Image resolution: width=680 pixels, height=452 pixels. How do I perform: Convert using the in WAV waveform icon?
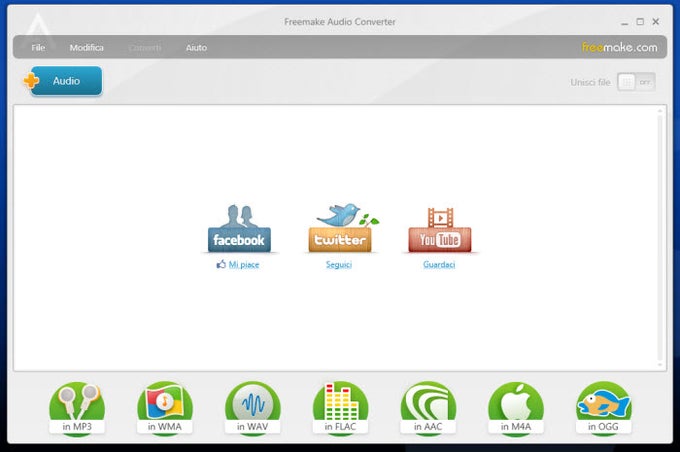[x=253, y=408]
